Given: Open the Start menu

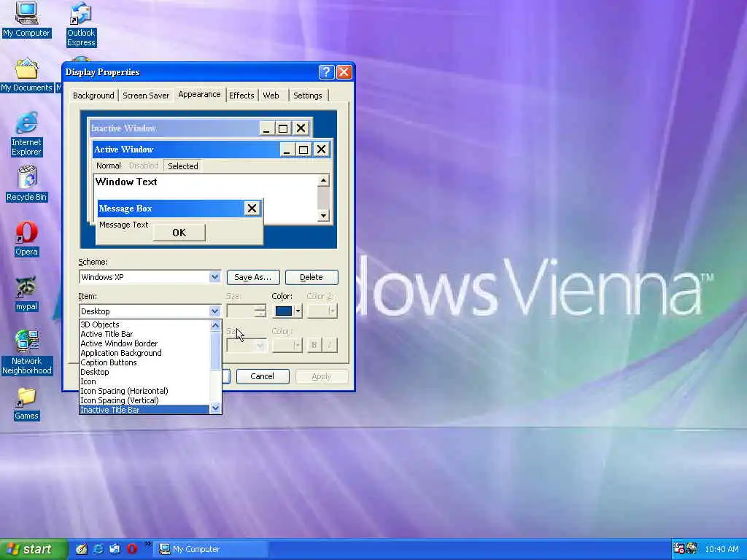Looking at the screenshot, I should [34, 549].
